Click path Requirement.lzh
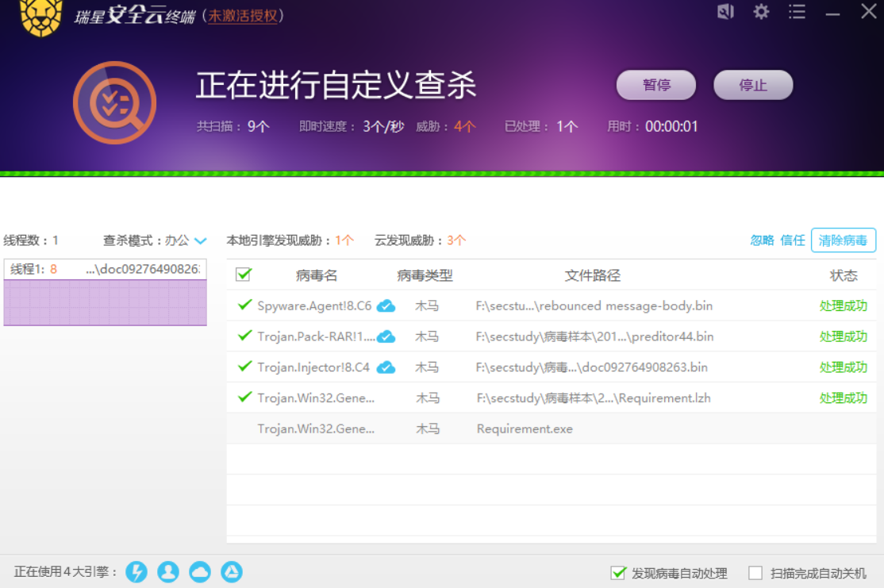This screenshot has width=884, height=588. tap(594, 398)
